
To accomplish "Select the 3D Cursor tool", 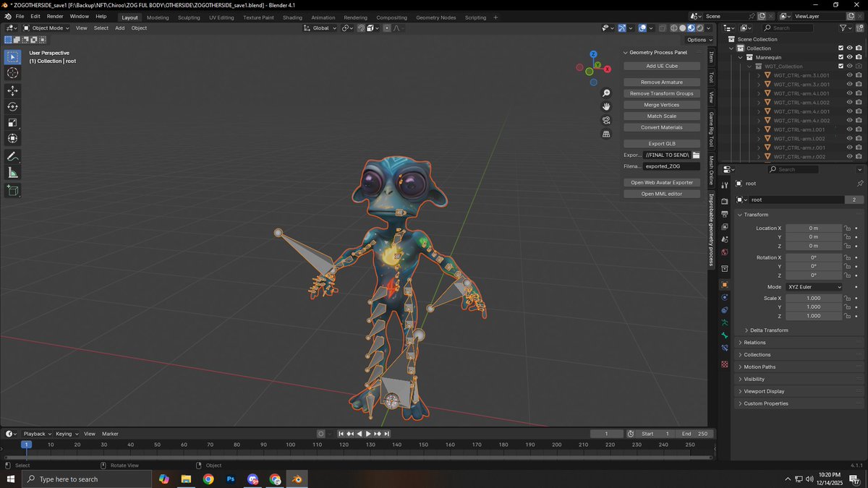I will point(13,73).
